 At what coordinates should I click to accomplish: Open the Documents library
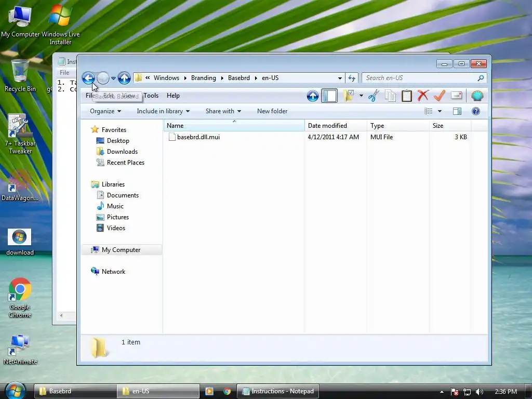(118, 195)
